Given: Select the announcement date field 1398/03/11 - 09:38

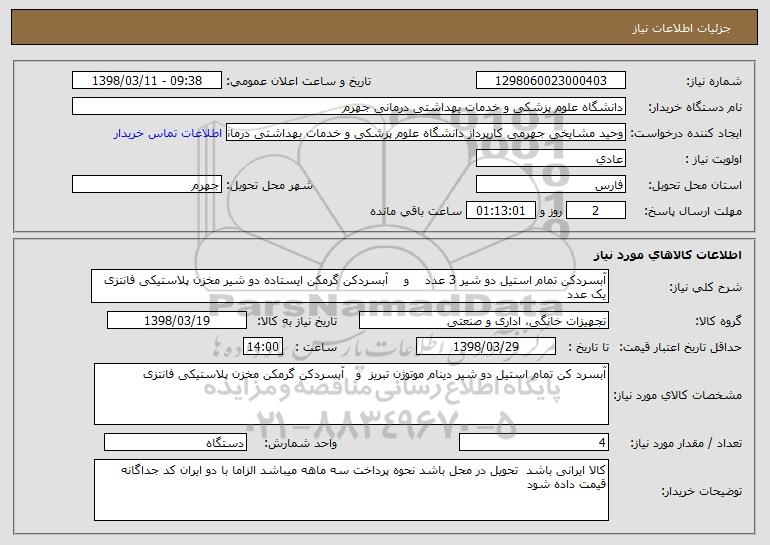Looking at the screenshot, I should [147, 80].
